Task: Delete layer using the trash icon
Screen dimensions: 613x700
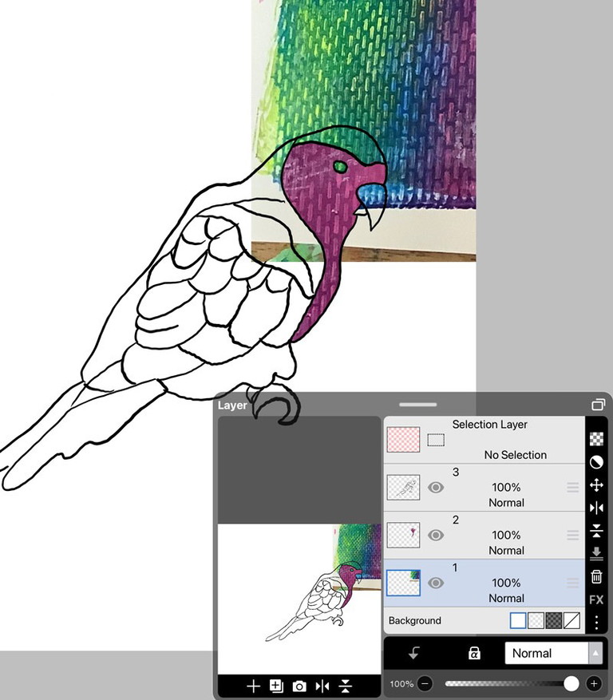Action: pos(596,576)
